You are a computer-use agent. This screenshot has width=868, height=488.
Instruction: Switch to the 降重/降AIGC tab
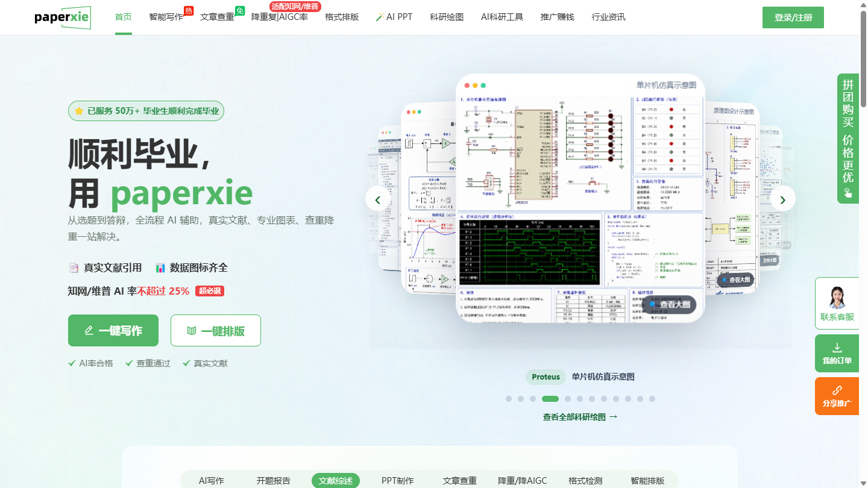(x=523, y=481)
